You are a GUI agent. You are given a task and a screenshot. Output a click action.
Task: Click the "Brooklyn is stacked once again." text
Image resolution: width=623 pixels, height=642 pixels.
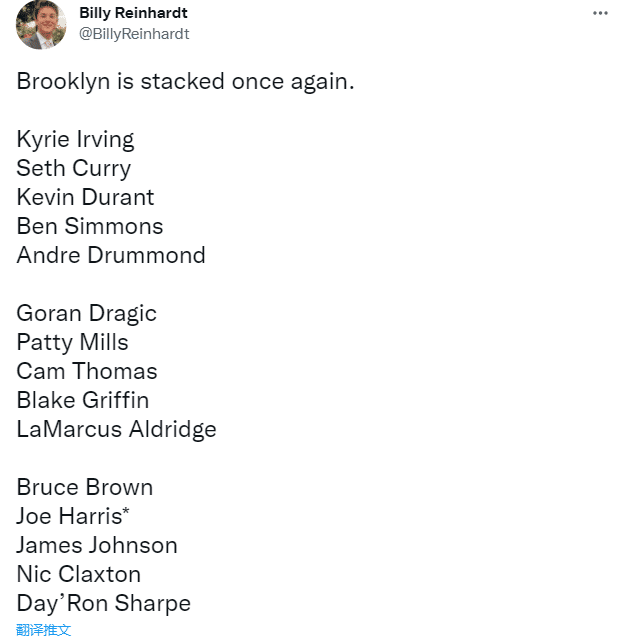[185, 82]
